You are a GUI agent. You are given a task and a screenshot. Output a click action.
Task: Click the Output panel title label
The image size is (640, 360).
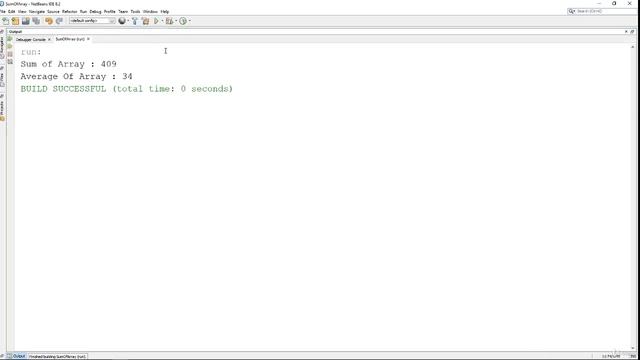click(16, 31)
